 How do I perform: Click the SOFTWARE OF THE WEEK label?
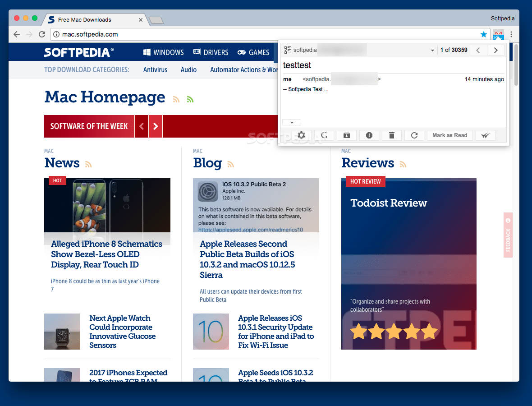point(89,126)
